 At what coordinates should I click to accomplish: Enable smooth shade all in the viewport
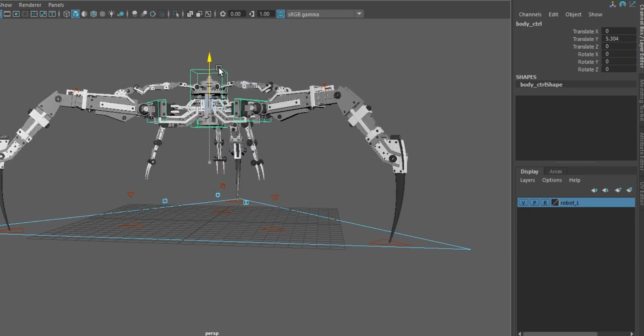75,14
